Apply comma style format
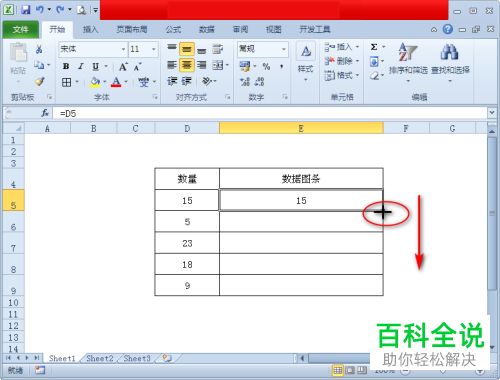This screenshot has width=500, height=380. click(x=282, y=66)
